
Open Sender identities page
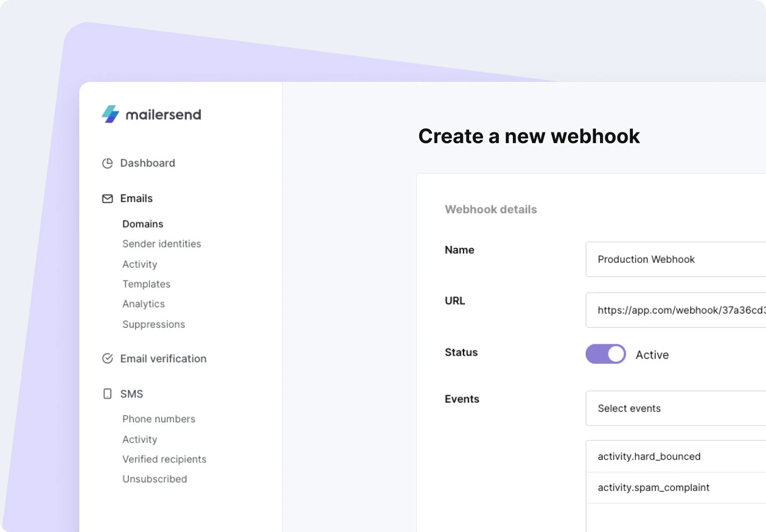click(x=162, y=244)
